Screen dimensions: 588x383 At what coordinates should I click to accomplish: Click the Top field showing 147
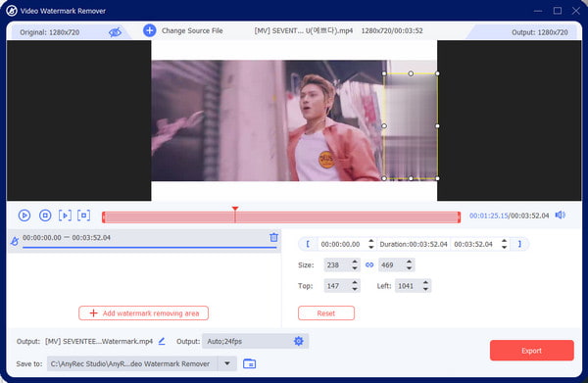tap(337, 286)
